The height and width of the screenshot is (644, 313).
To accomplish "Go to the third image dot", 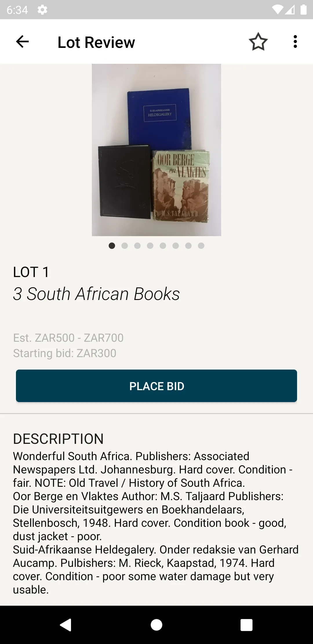I will pos(137,246).
